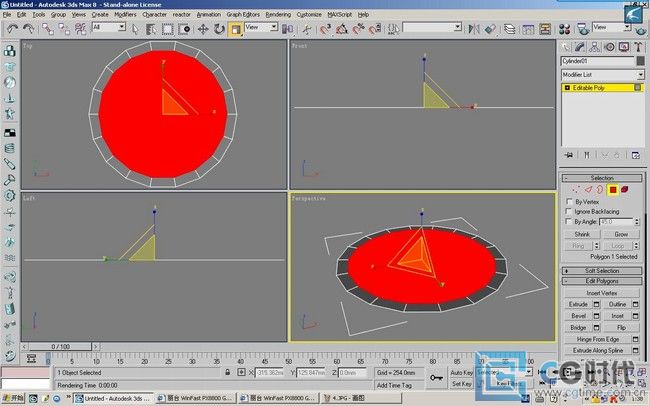
Task: Click the Select and Manipulate icon
Action: pos(307,29)
